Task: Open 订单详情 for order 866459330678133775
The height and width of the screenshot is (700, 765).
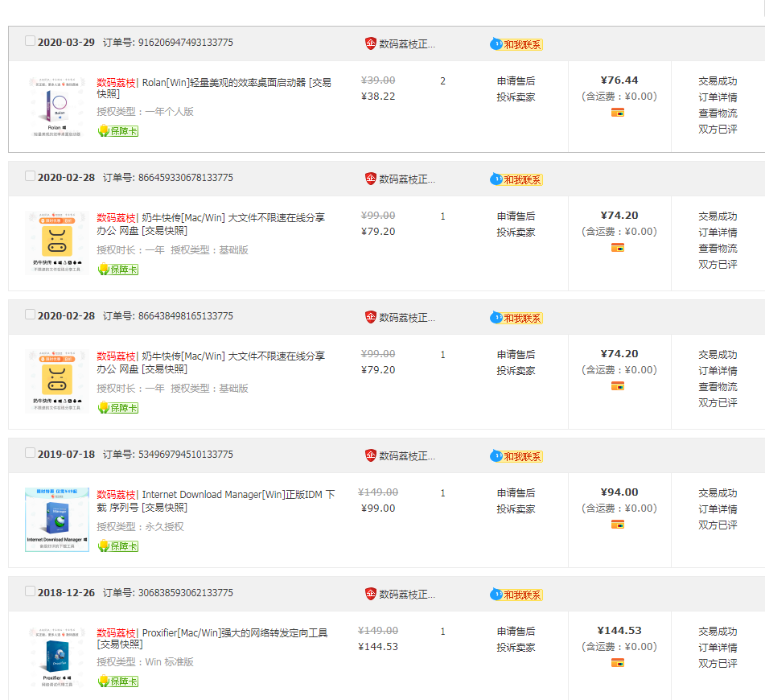Action: [718, 233]
